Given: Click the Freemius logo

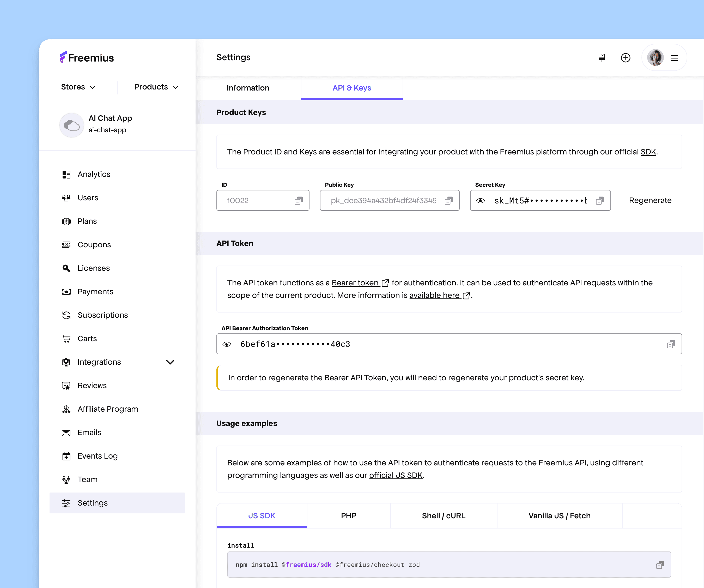Looking at the screenshot, I should 87,57.
